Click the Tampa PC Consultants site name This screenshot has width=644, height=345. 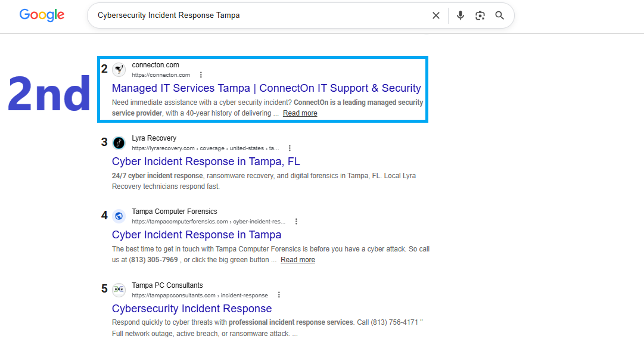tap(167, 285)
